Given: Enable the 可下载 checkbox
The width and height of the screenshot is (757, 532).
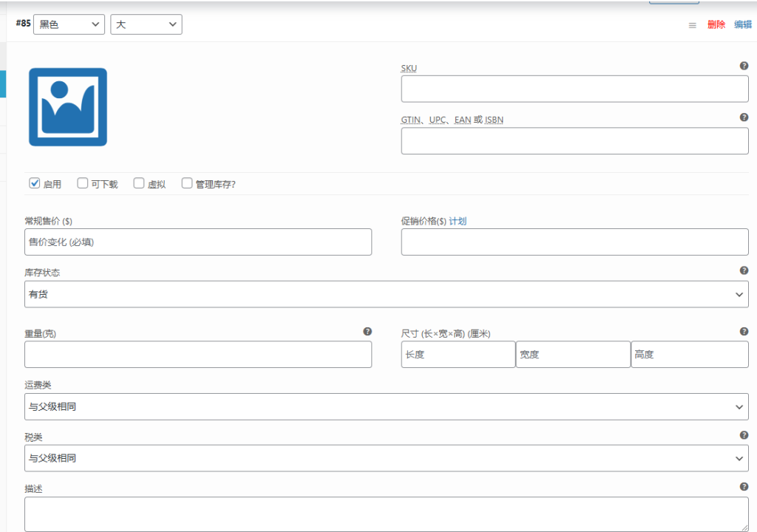Looking at the screenshot, I should click(x=82, y=183).
